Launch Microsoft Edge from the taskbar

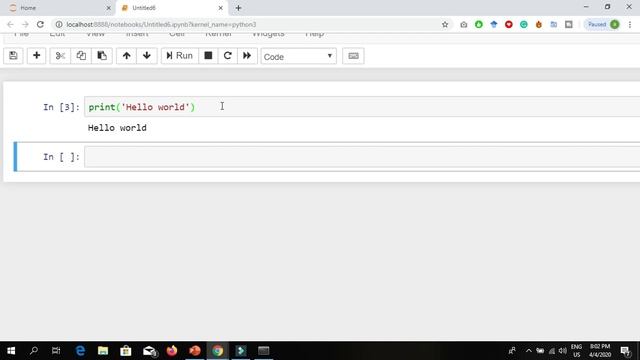80,351
